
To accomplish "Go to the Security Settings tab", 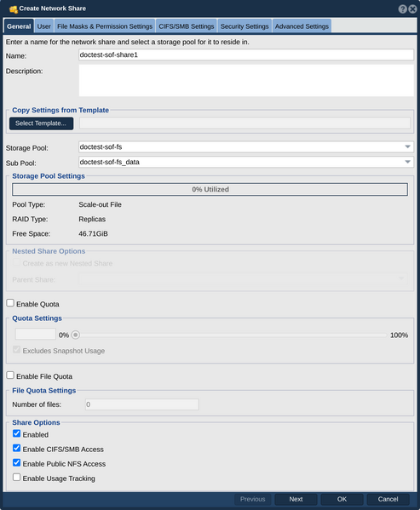I will (x=245, y=26).
